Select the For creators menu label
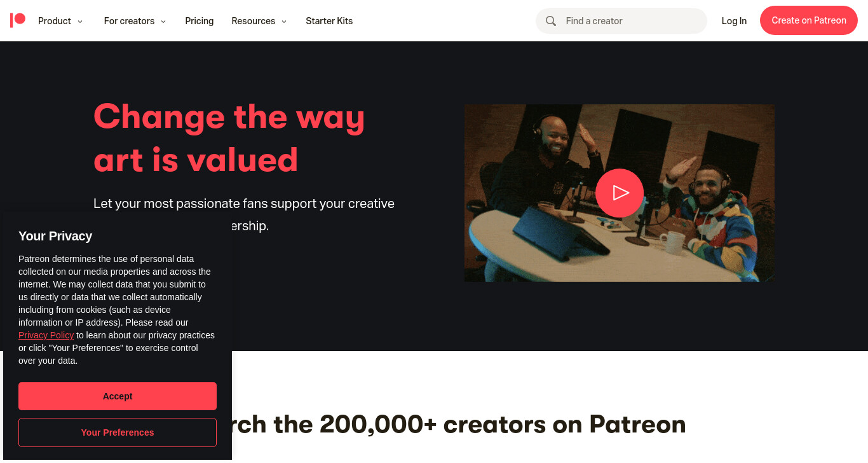The image size is (868, 463). [129, 21]
